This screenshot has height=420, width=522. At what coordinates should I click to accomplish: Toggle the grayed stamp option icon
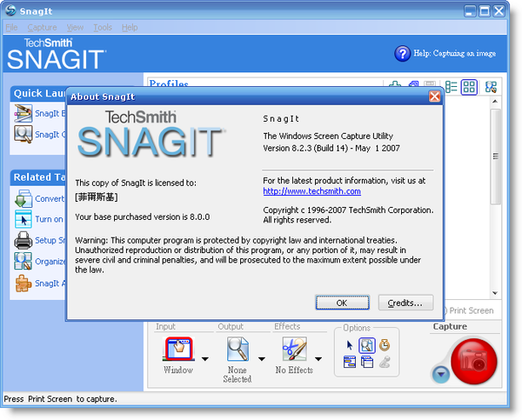pyautogui.click(x=385, y=362)
